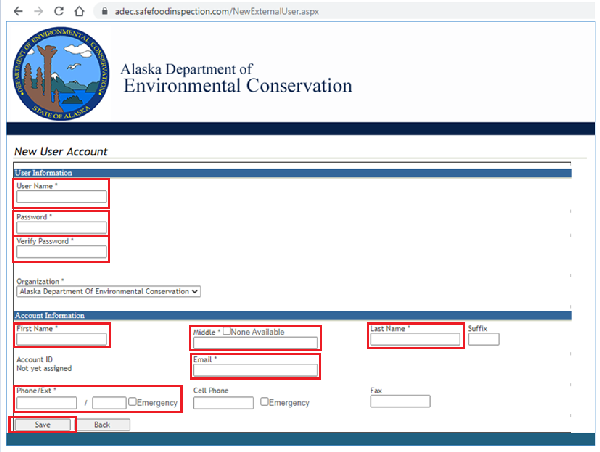Tick the Emergency checkbox for Cell Phone

[x=265, y=402]
